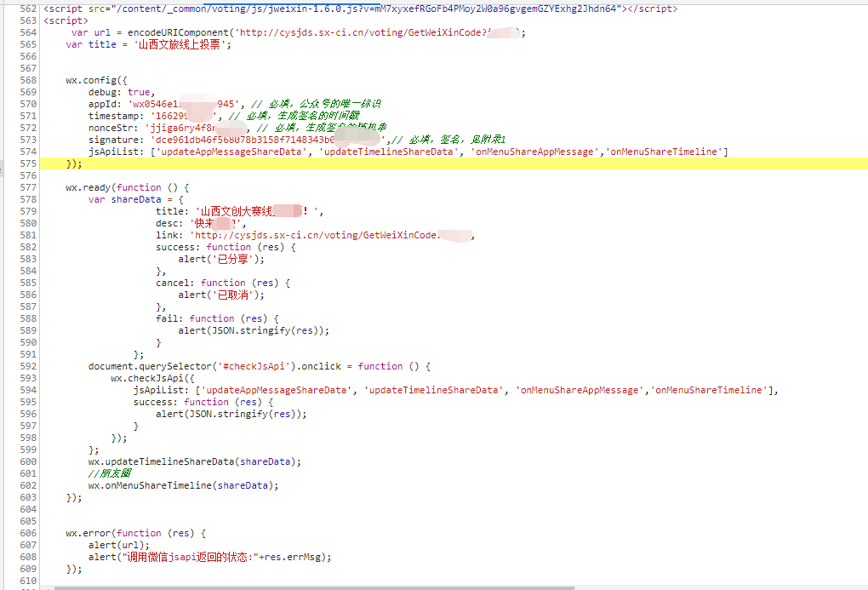Click alert('已取消') on line 586

click(x=221, y=295)
